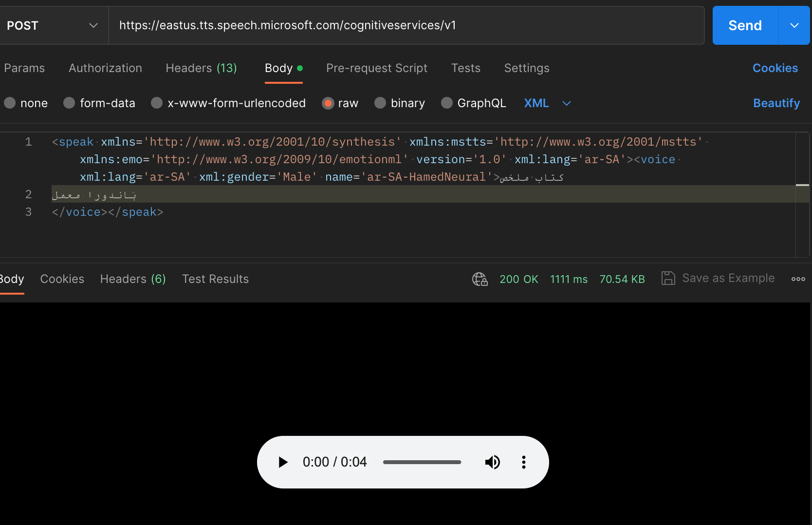Viewport: 812px width, 525px height.
Task: Play the synthesized audio response
Action: [282, 462]
